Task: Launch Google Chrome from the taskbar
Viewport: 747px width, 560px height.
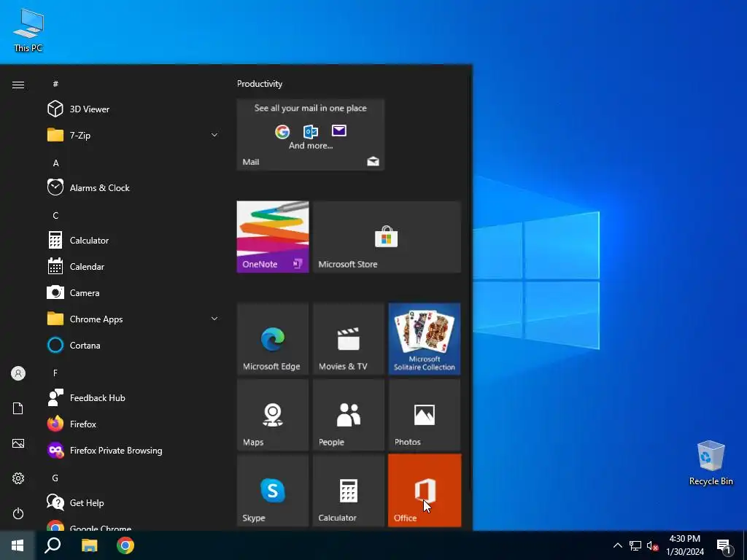Action: coord(125,545)
